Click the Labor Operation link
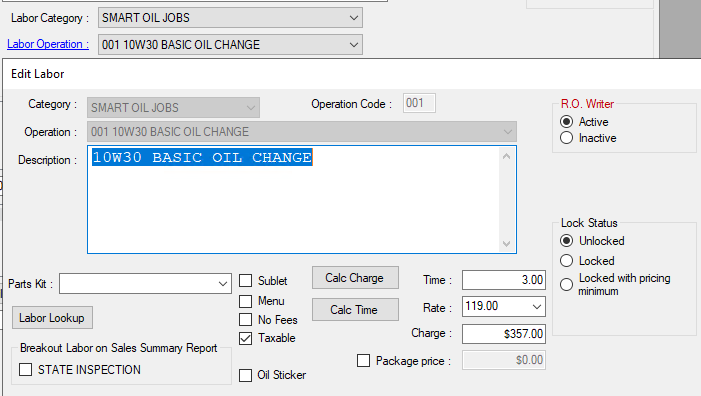Viewport: 701px width, 396px height. pos(48,44)
